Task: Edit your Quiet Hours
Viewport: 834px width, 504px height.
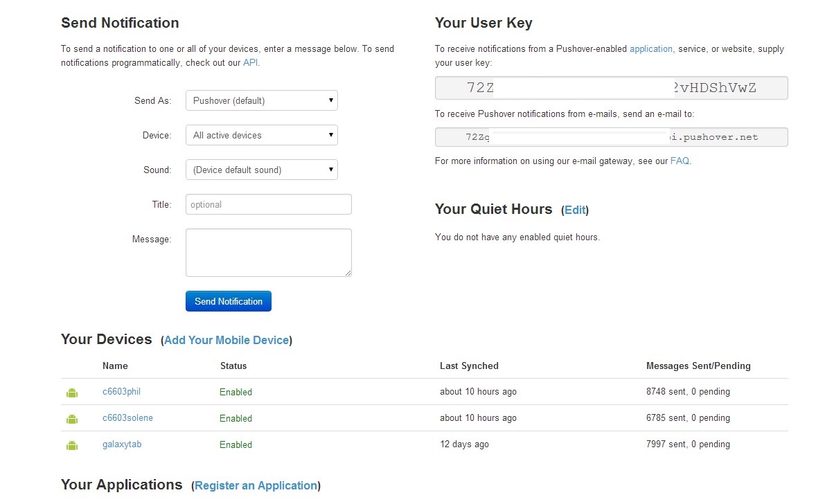Action: click(x=574, y=210)
